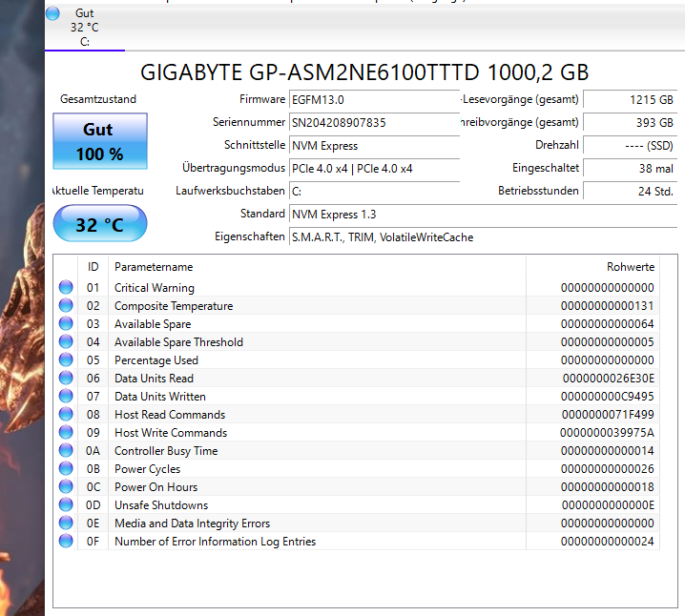Click the status orb for Power On Hours
The width and height of the screenshot is (685, 616).
(x=66, y=486)
